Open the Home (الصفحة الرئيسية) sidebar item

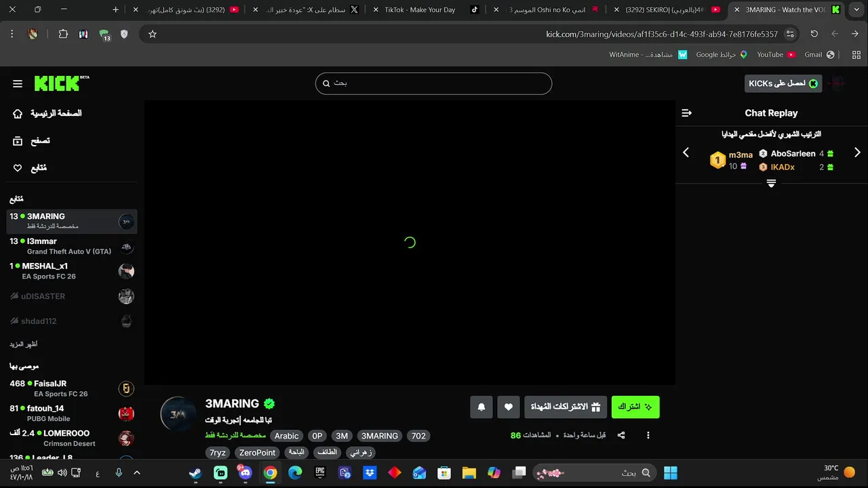click(x=47, y=113)
